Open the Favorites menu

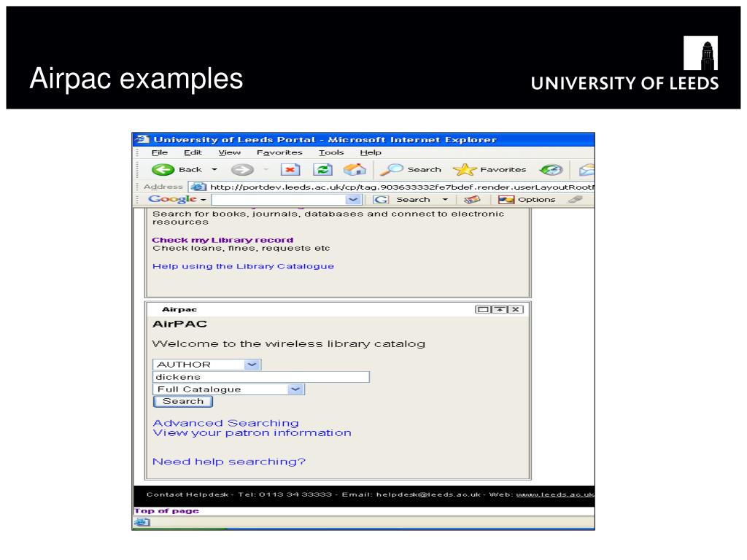point(279,152)
